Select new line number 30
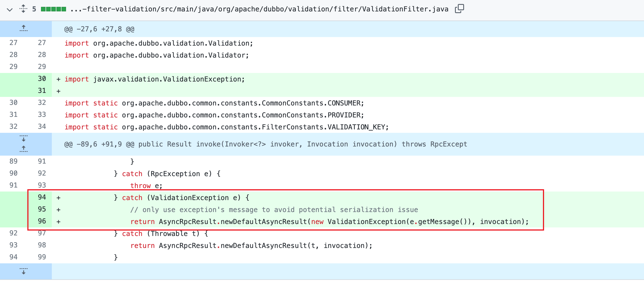This screenshot has height=285, width=644. [42, 79]
